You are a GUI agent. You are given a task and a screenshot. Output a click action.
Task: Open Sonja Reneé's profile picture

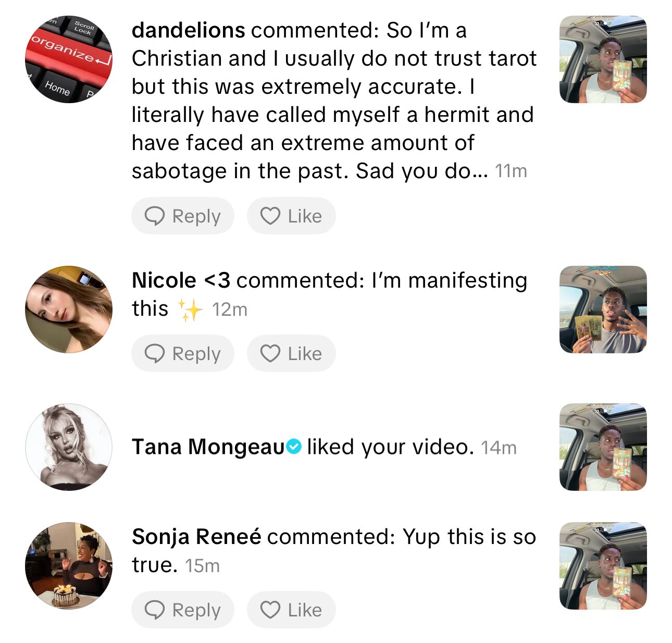pyautogui.click(x=69, y=566)
